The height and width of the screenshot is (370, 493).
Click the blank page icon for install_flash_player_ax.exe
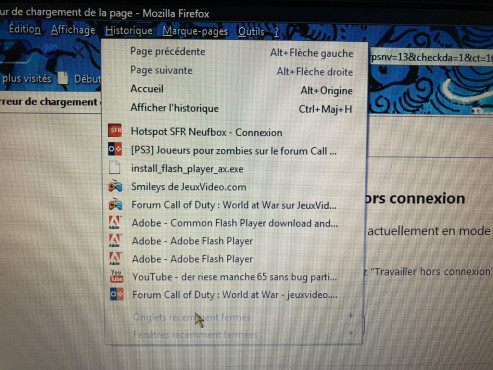115,167
